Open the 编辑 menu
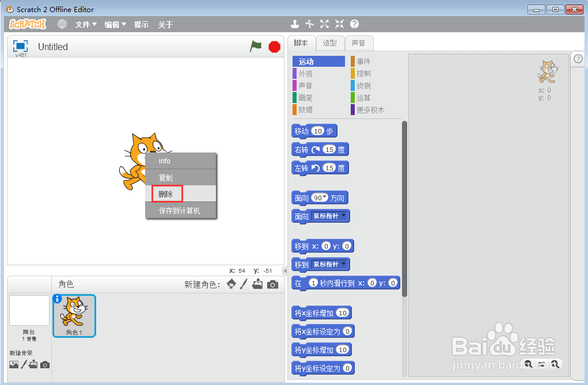 [115, 24]
